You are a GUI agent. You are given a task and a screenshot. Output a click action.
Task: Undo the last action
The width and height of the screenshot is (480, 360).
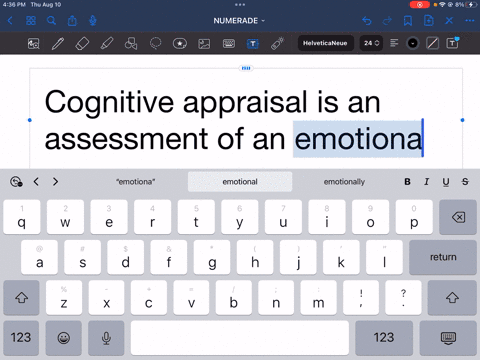click(x=367, y=21)
